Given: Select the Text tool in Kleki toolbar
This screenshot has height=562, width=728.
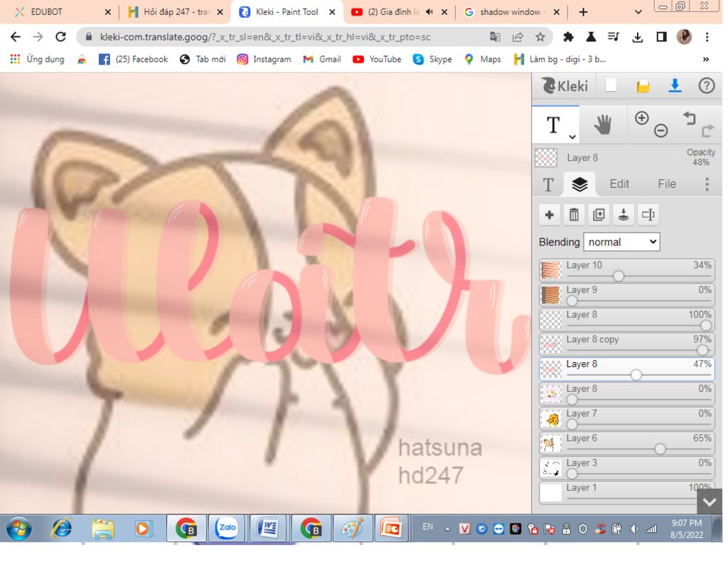Looking at the screenshot, I should click(x=552, y=124).
